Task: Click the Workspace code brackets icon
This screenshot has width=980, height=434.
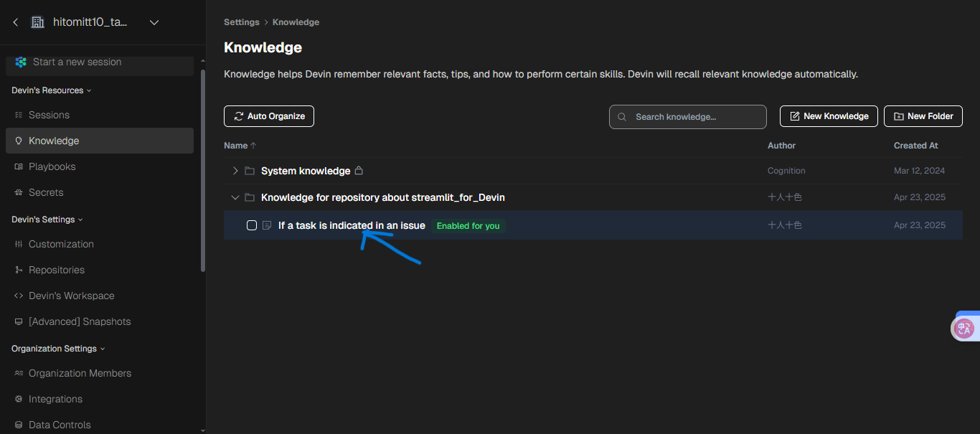Action: 19,296
